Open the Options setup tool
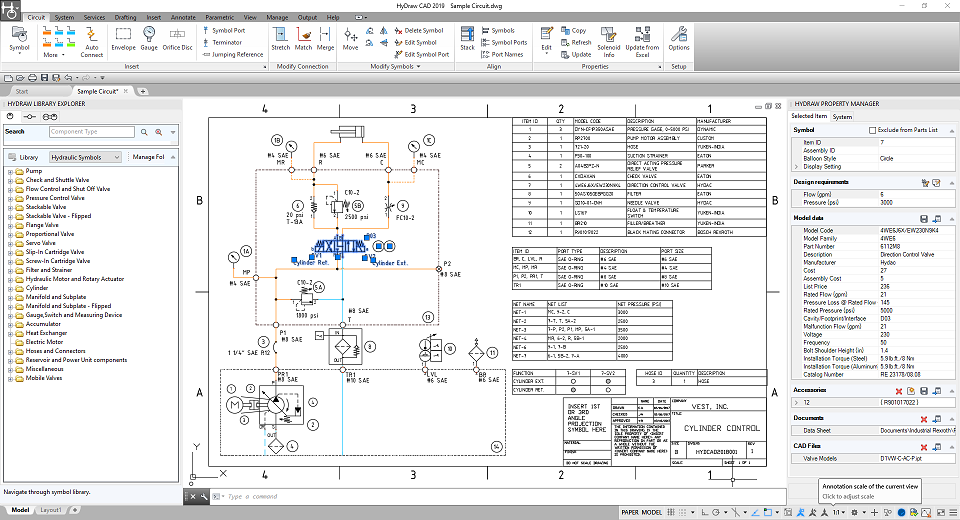The height and width of the screenshot is (520, 960). point(678,39)
